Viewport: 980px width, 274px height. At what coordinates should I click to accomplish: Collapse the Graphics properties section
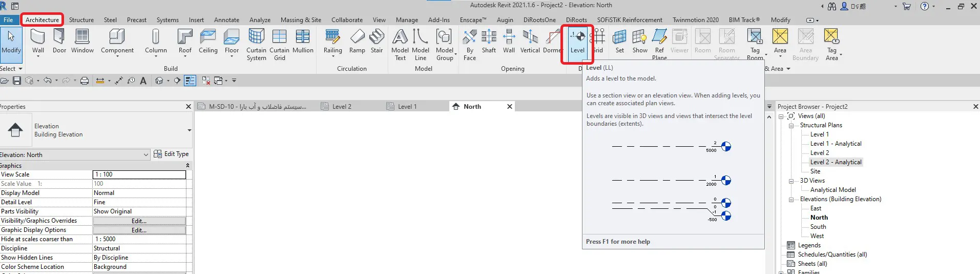pos(187,166)
